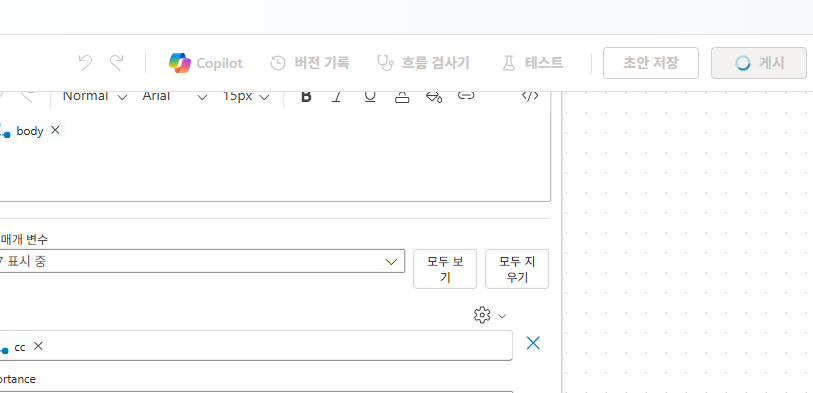Click the 모두 지우기 button
The height and width of the screenshot is (393, 813).
517,269
